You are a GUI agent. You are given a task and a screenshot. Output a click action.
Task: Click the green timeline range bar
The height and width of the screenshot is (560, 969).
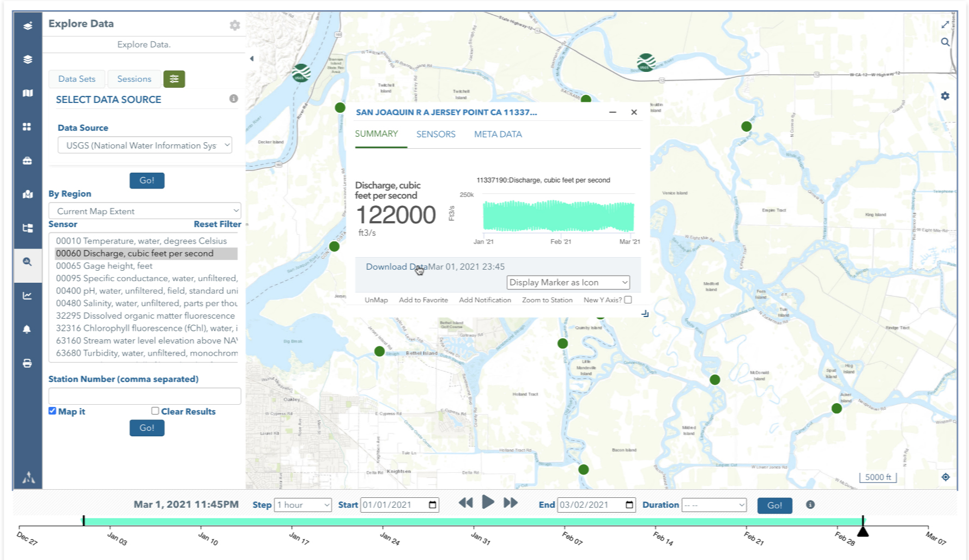473,521
